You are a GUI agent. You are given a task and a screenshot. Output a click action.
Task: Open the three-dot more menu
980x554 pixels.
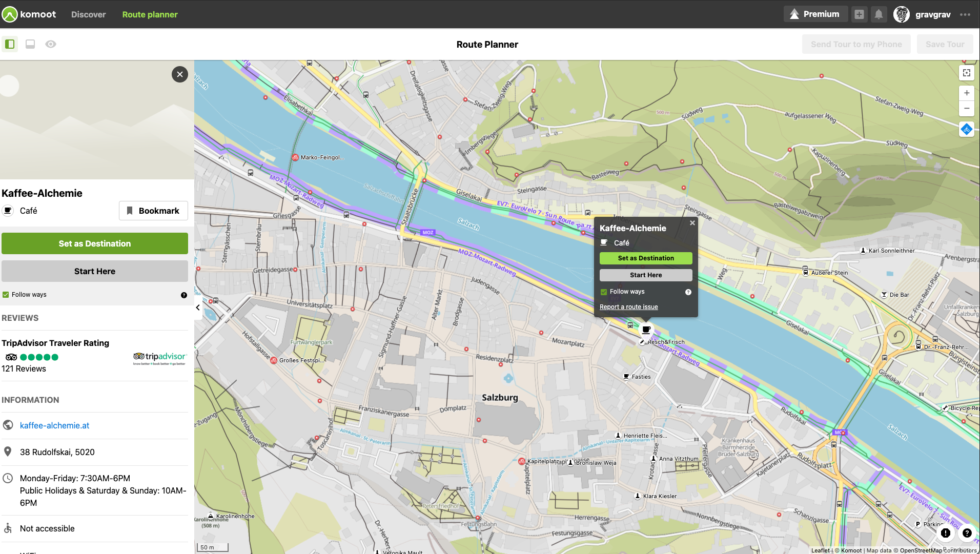[965, 14]
